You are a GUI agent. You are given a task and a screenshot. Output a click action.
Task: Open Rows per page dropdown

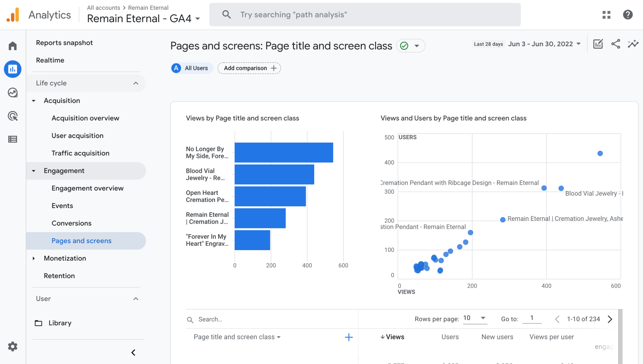[x=475, y=318]
